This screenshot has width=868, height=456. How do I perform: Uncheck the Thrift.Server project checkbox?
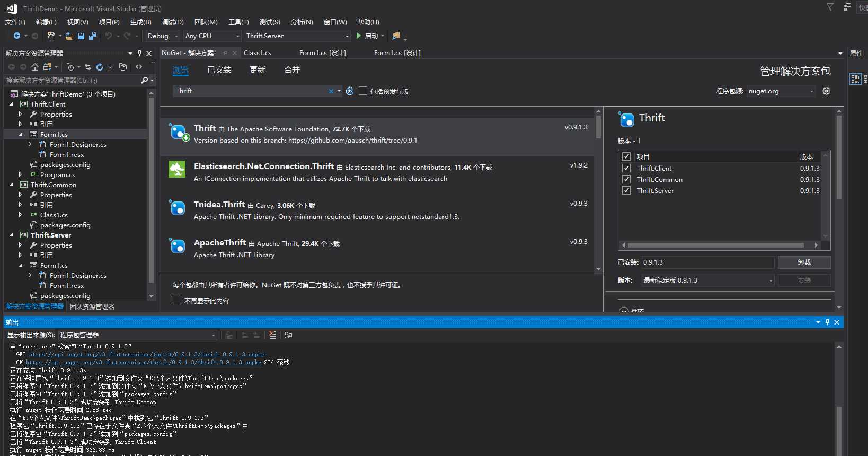(x=626, y=190)
